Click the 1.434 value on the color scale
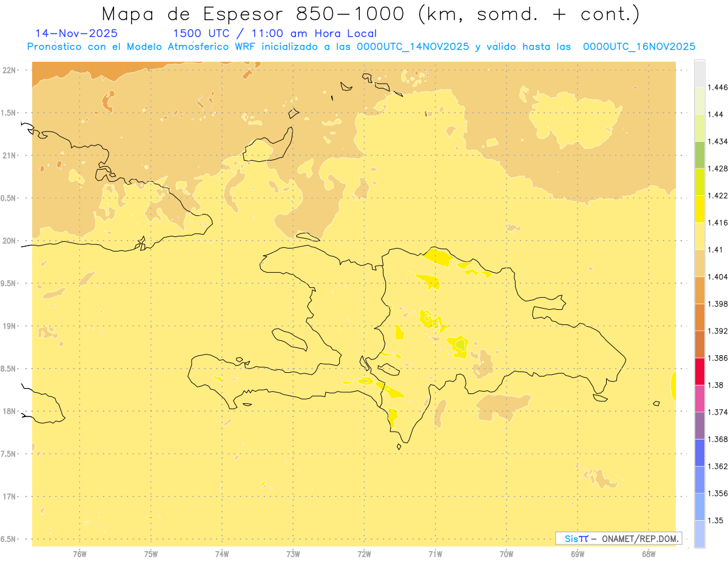Viewport: 728px width, 562px height. coord(718,141)
